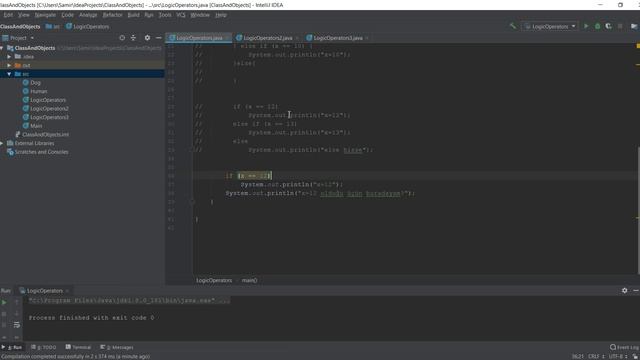The height and width of the screenshot is (360, 640).
Task: Click inside the highlighted if condition
Action: pos(254,176)
